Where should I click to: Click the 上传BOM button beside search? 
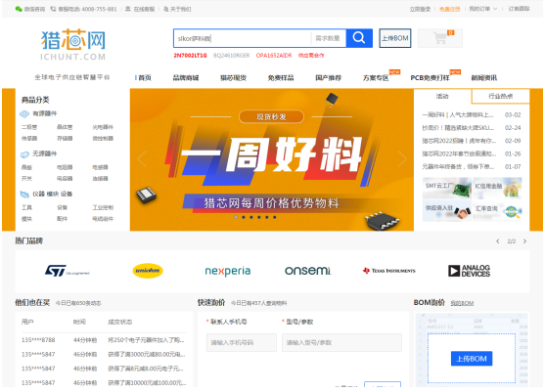coord(395,38)
